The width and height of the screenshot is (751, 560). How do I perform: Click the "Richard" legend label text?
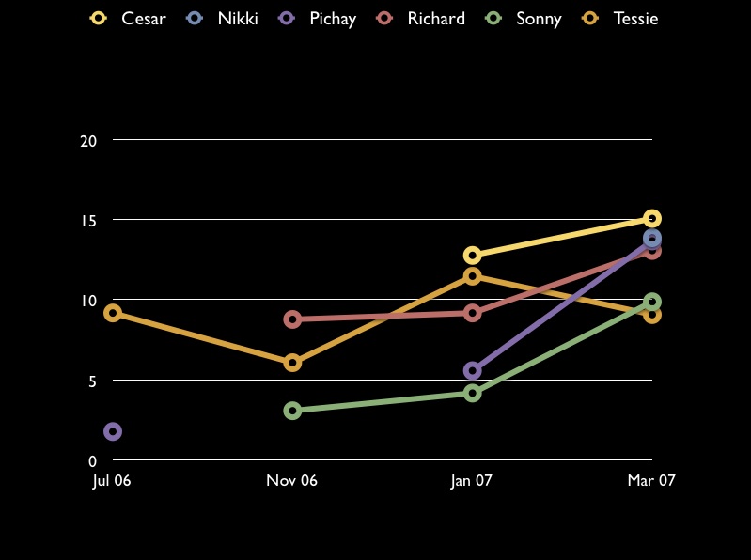click(436, 19)
